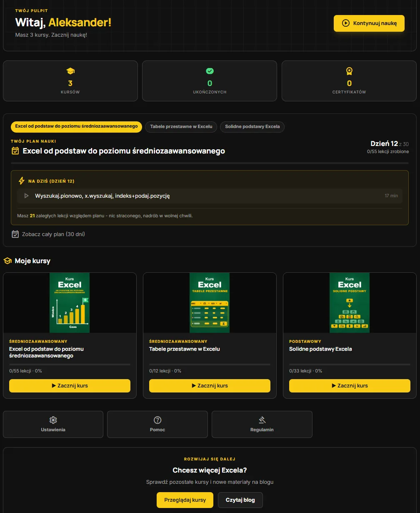
Task: Click the green checkmark icon above Ukończonych
Action: (x=210, y=71)
